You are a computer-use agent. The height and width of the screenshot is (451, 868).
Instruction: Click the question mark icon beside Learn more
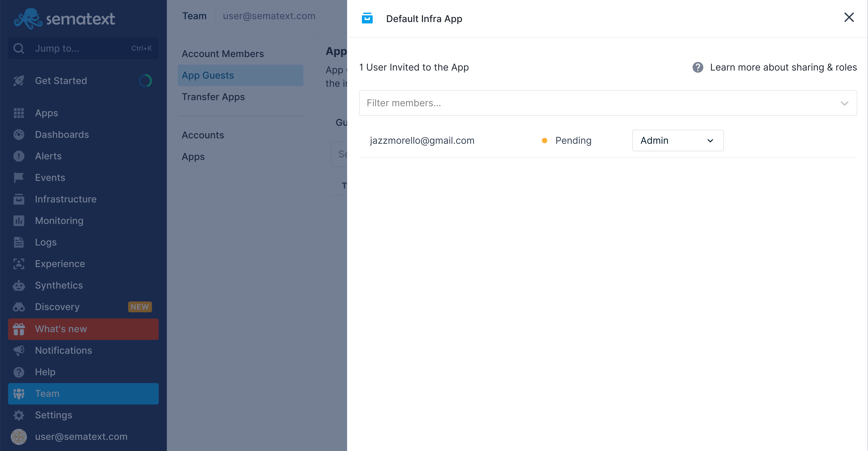(697, 67)
